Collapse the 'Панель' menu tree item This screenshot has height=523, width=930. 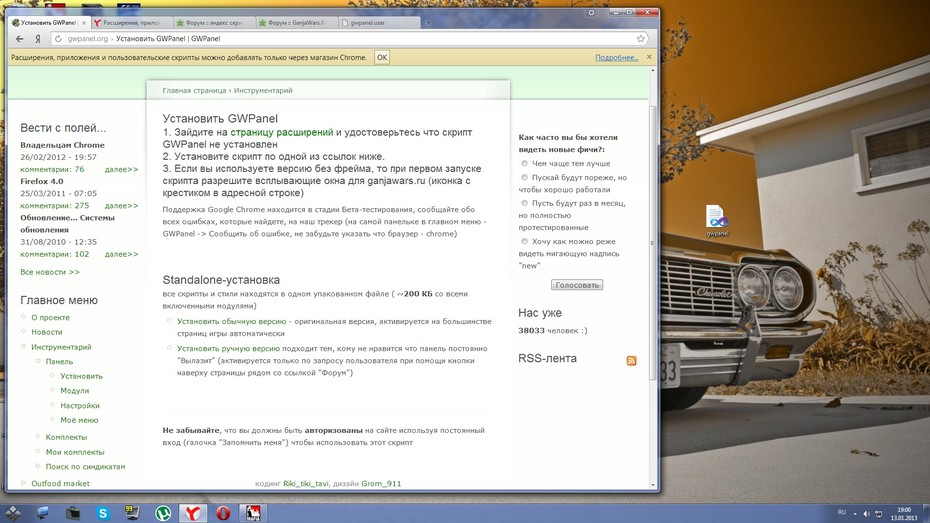tap(38, 361)
